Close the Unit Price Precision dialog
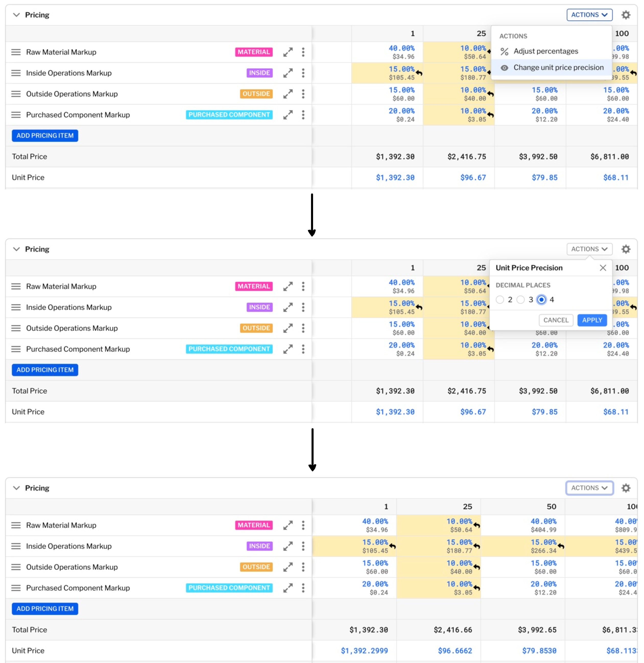The image size is (644, 663). pos(603,267)
